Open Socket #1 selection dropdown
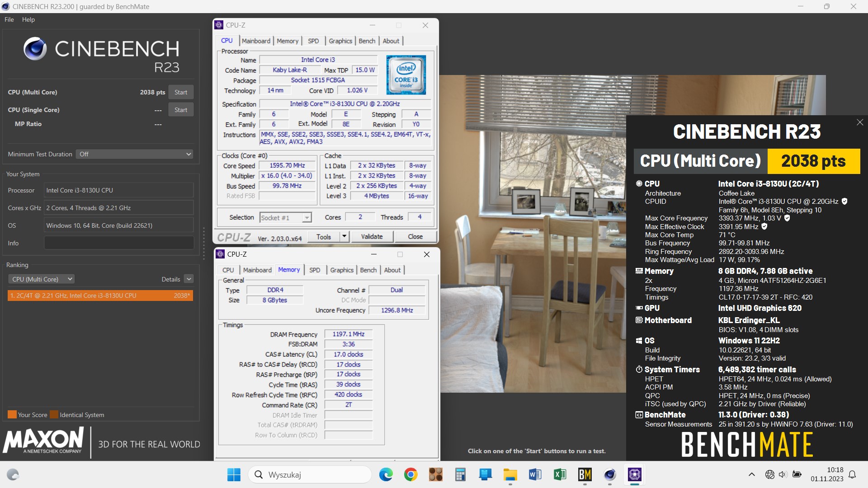The image size is (868, 488). coord(286,218)
